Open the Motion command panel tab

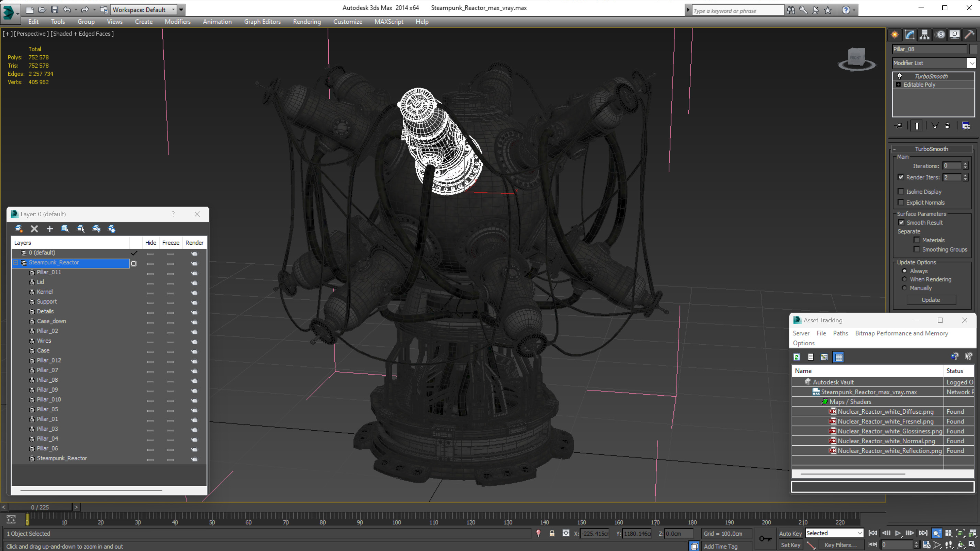pos(940,35)
